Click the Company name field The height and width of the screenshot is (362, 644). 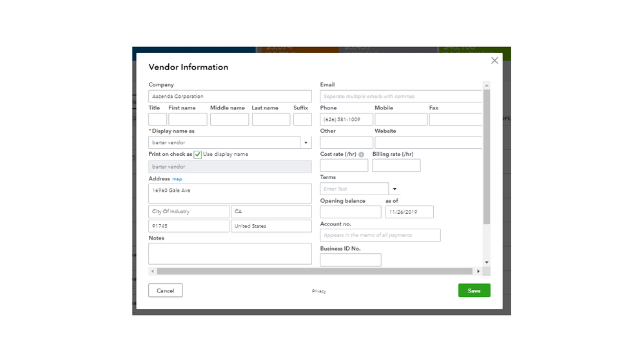(x=230, y=96)
